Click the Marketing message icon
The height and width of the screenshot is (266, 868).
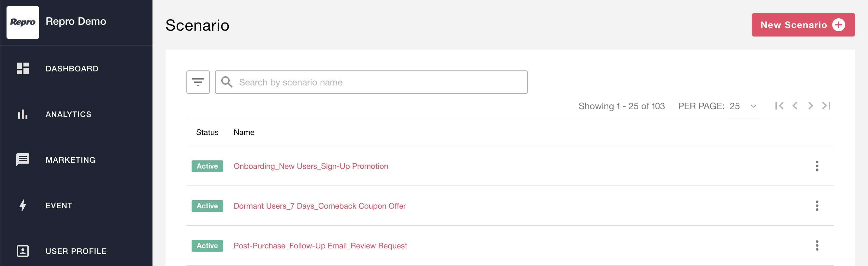(22, 160)
